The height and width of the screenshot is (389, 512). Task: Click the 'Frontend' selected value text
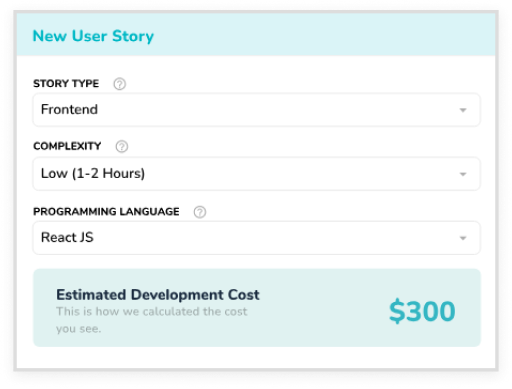coord(69,109)
